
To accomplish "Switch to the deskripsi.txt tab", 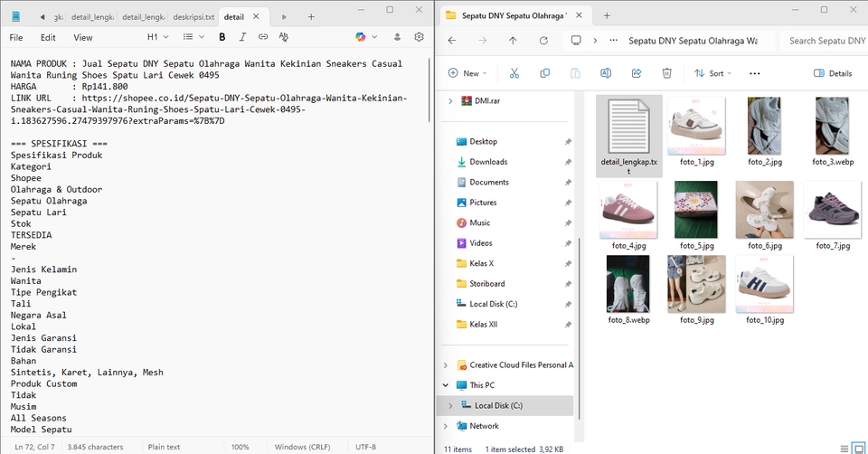I will click(x=193, y=16).
